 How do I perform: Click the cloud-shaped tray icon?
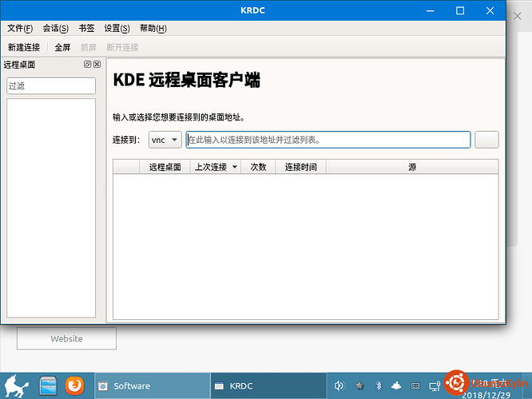click(396, 385)
